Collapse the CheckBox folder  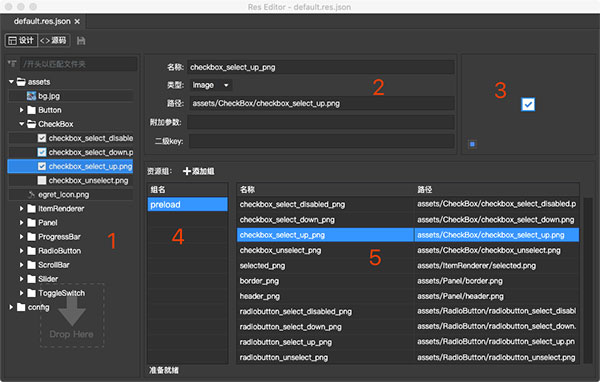[x=21, y=124]
